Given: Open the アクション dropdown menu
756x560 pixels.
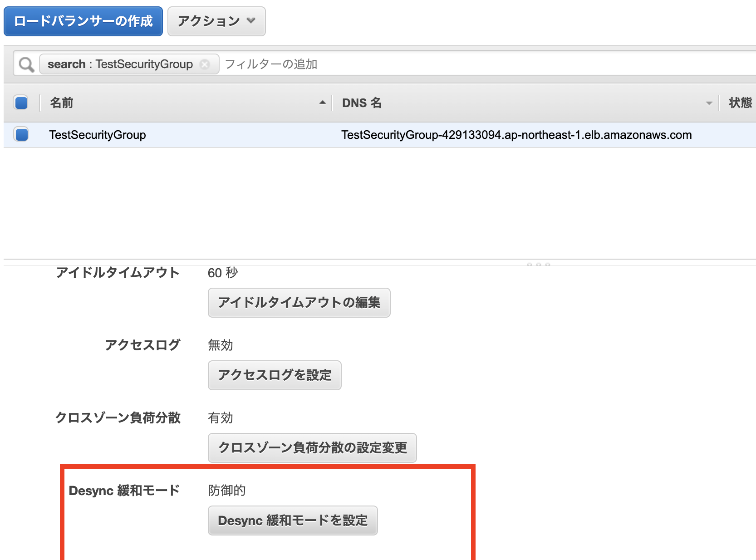Looking at the screenshot, I should pyautogui.click(x=216, y=21).
